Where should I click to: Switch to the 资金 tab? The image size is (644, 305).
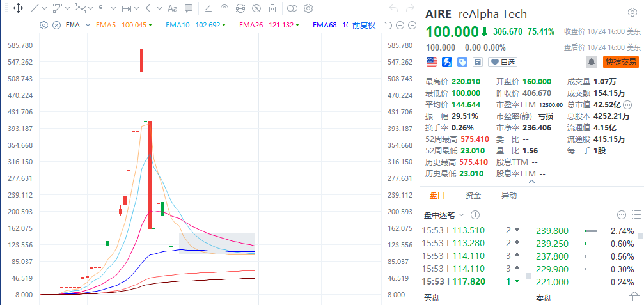[473, 196]
